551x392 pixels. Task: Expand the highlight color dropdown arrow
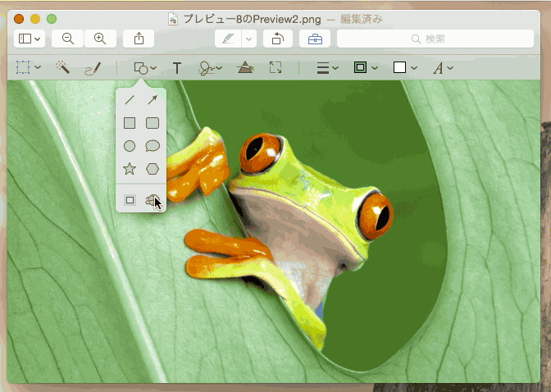click(248, 39)
